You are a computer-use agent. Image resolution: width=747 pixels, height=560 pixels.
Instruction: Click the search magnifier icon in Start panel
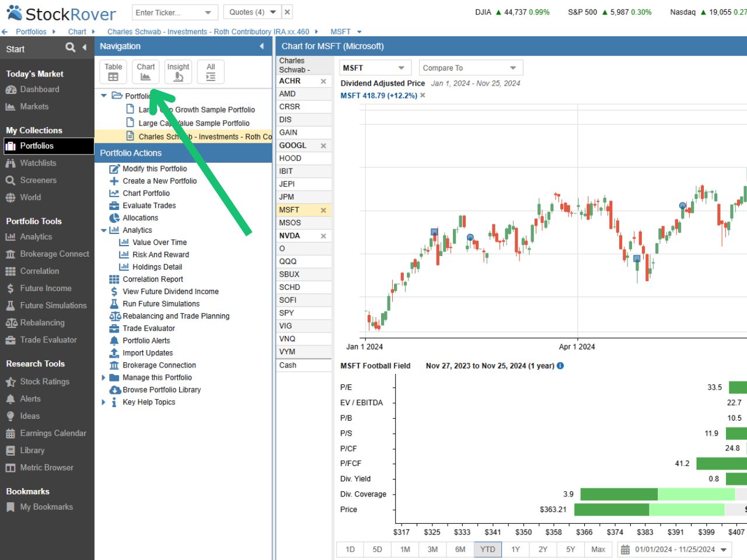[x=70, y=48]
